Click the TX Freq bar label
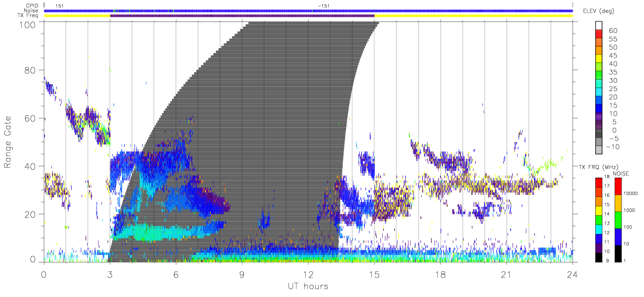The width and height of the screenshot is (644, 297). click(29, 16)
